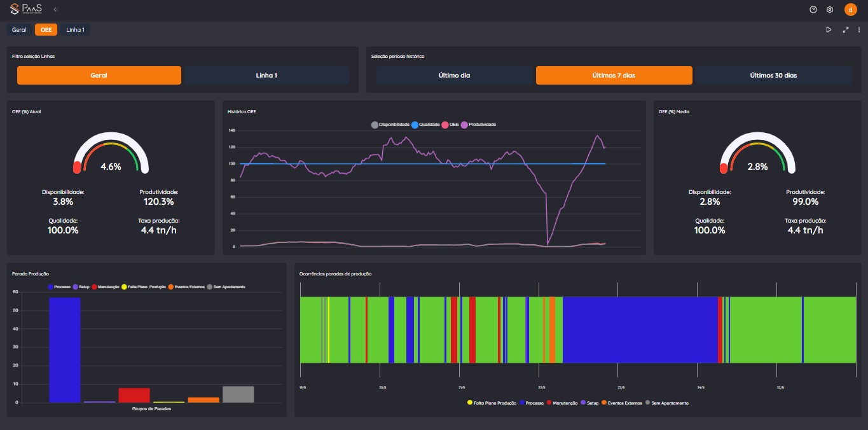Toggle Eventos Externos in occurrences timeline legend
Viewport: 868px width, 430px height.
click(x=603, y=403)
